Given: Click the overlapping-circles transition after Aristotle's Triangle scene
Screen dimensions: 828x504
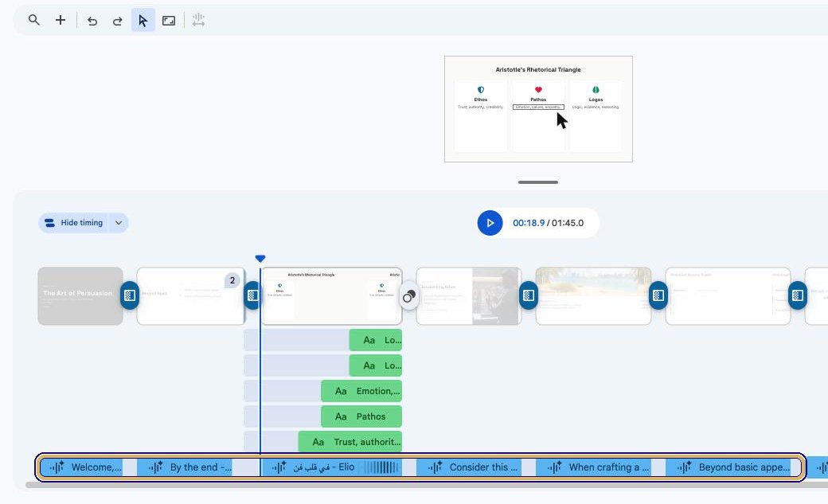Looking at the screenshot, I should tap(409, 296).
